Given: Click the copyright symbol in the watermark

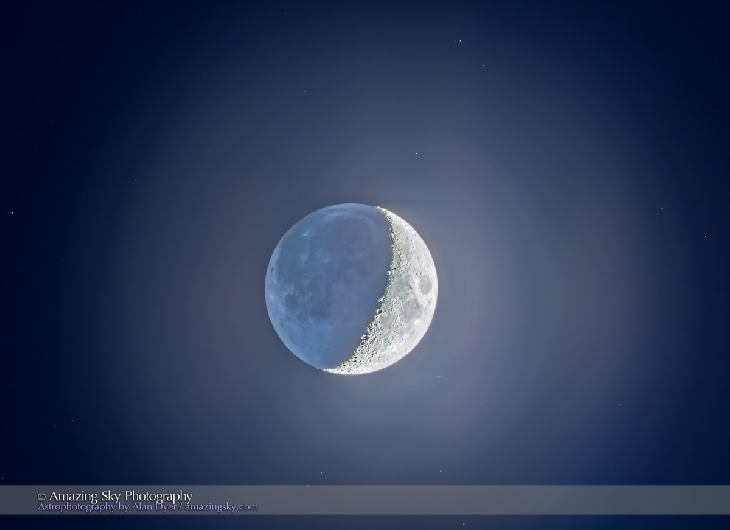Looking at the screenshot, I should [x=42, y=497].
